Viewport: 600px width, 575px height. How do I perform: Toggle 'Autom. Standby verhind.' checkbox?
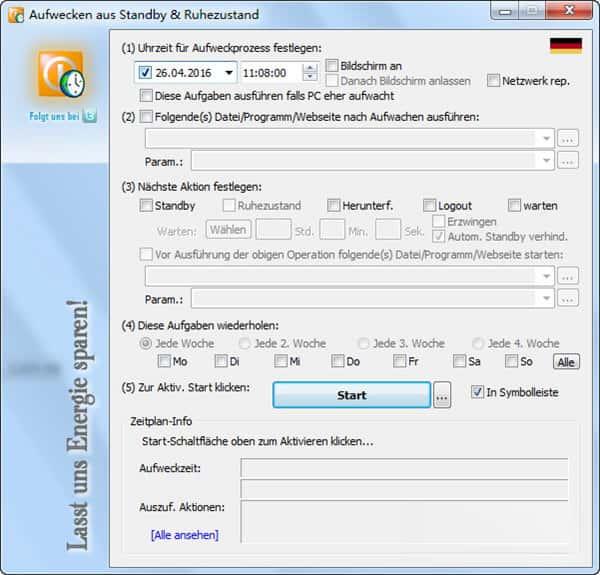(439, 236)
